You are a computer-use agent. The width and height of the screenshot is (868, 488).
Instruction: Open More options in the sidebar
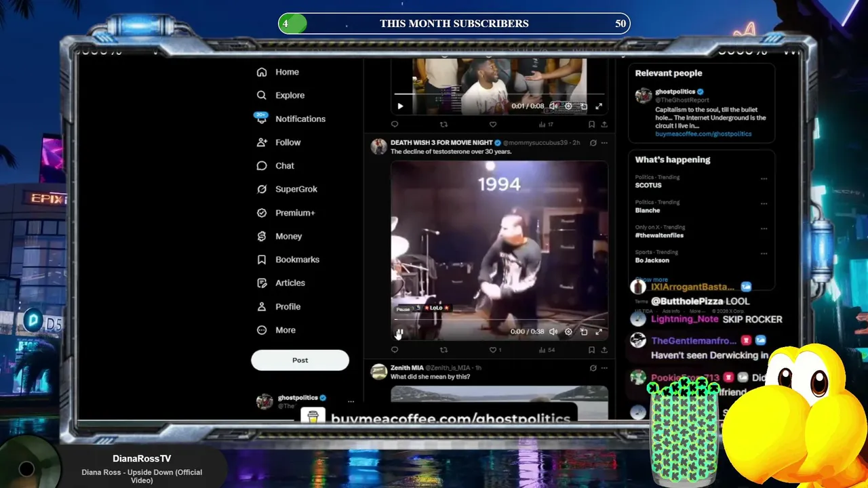point(276,330)
